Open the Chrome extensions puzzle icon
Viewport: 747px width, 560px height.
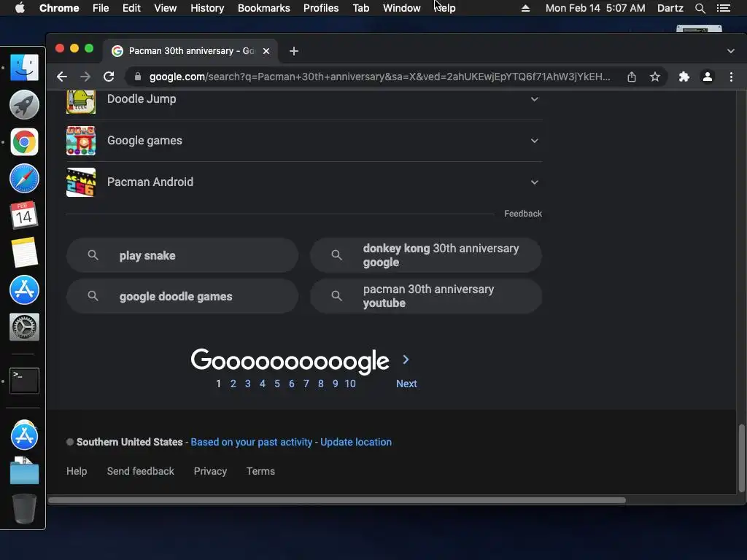684,77
